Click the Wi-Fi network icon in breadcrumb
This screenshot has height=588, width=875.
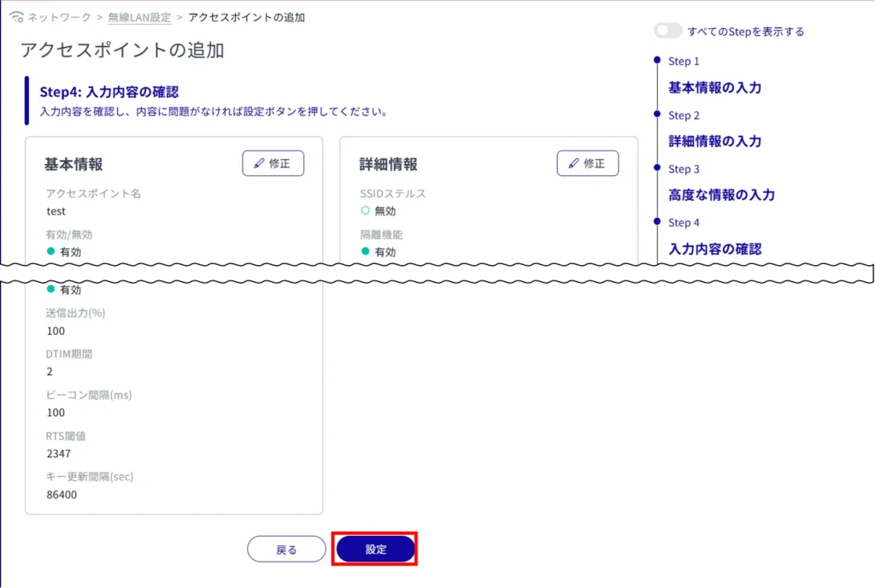tap(17, 17)
